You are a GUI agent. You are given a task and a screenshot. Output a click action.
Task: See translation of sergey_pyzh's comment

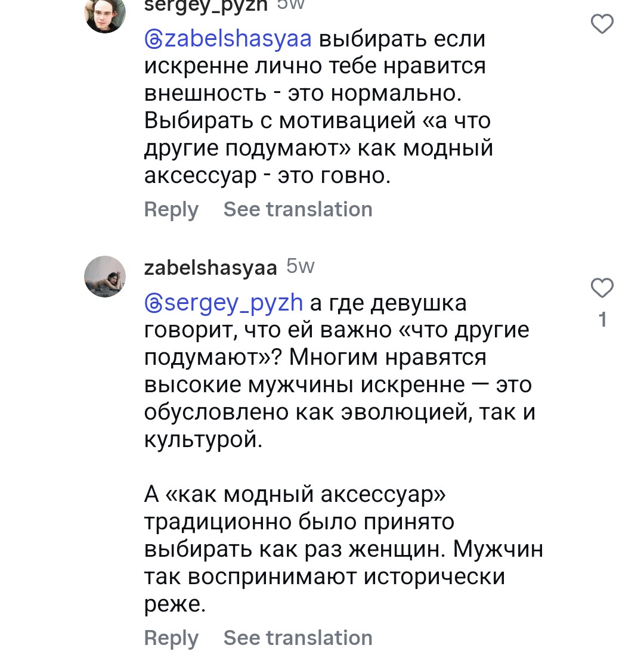click(298, 210)
